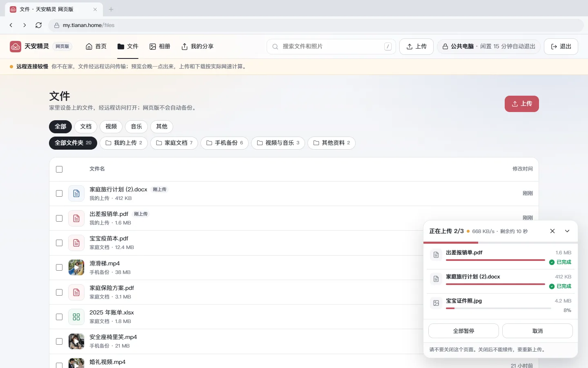This screenshot has height=368, width=588.
Task: Click the 天安精灵 logo icon
Action: pyautogui.click(x=15, y=47)
